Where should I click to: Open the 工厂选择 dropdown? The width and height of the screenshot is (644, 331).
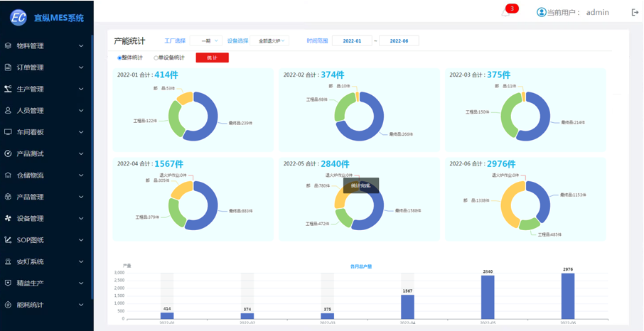[206, 41]
